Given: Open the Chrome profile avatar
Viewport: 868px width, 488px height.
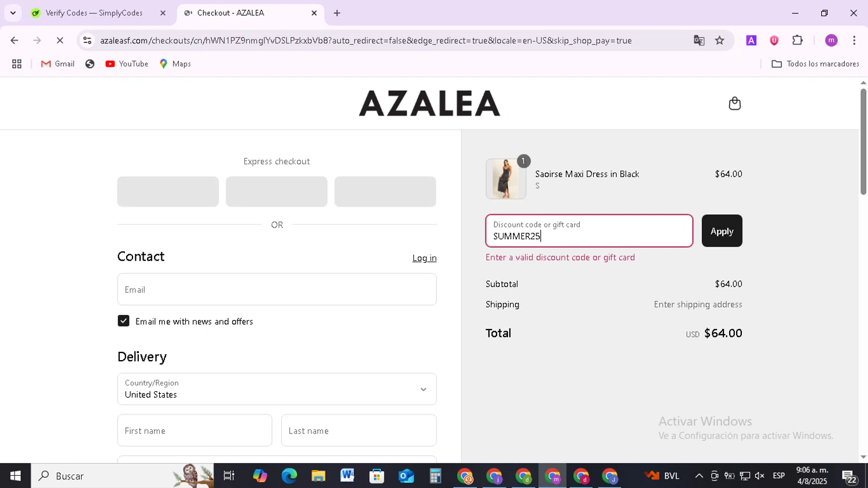Looking at the screenshot, I should (831, 41).
